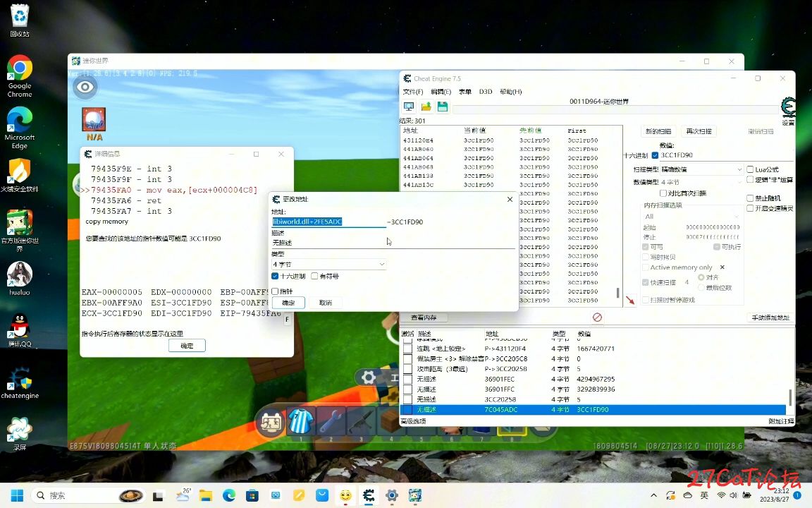Click the 查看内存 button

coord(424,317)
